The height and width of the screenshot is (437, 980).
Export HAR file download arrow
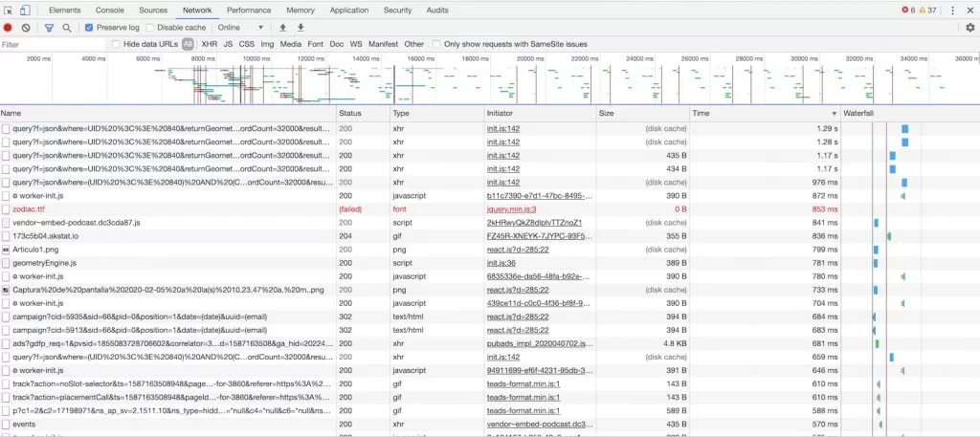click(301, 28)
